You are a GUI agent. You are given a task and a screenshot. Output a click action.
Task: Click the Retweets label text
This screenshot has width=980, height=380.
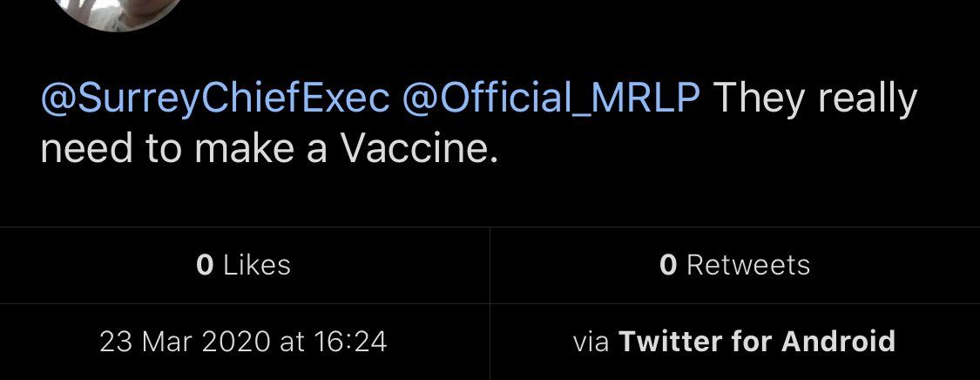click(x=748, y=265)
